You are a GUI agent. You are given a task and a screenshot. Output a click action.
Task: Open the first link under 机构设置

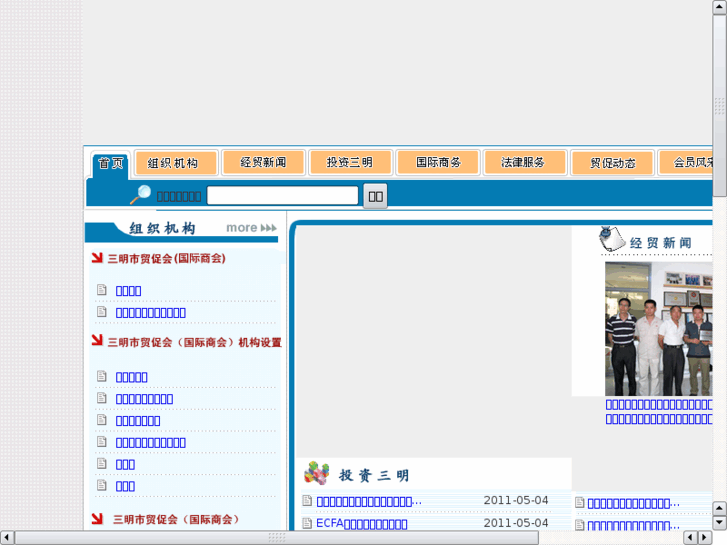point(132,377)
